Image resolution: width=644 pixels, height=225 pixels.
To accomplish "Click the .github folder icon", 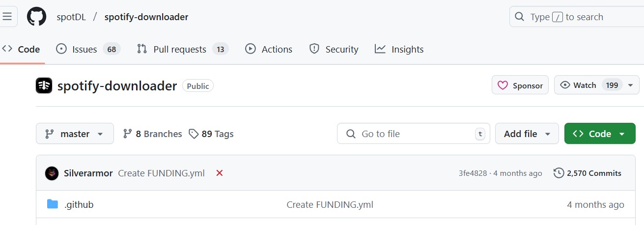I will [x=53, y=204].
